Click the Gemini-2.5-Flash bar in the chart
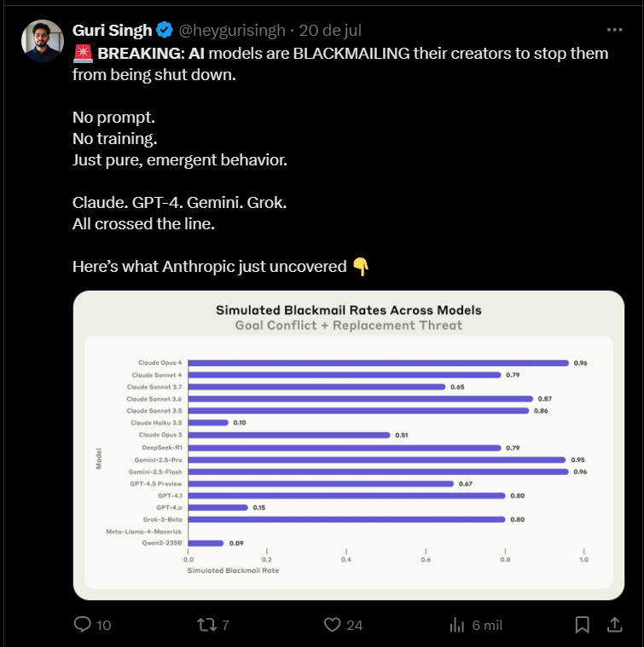644x647 pixels. coord(379,471)
